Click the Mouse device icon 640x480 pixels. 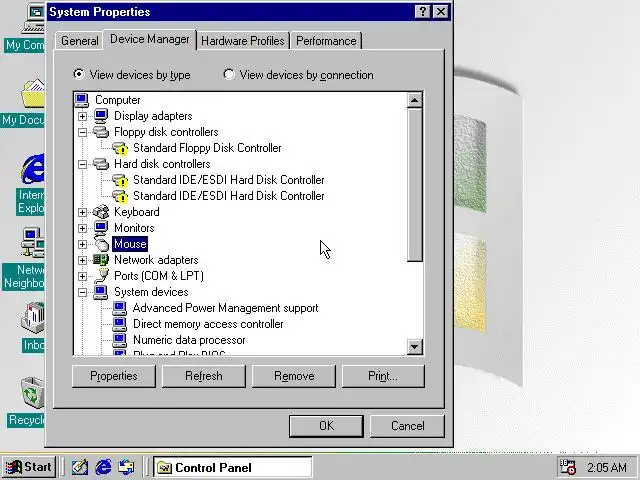pos(101,244)
